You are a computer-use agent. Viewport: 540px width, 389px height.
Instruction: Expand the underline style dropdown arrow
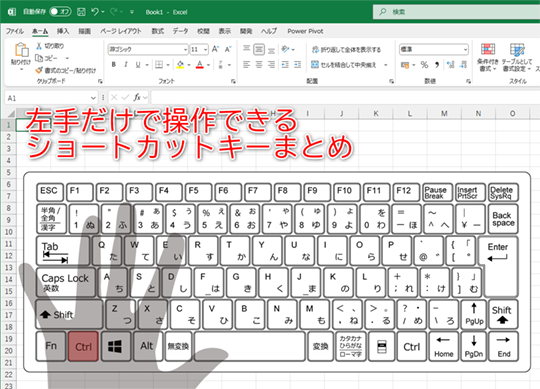coord(147,64)
